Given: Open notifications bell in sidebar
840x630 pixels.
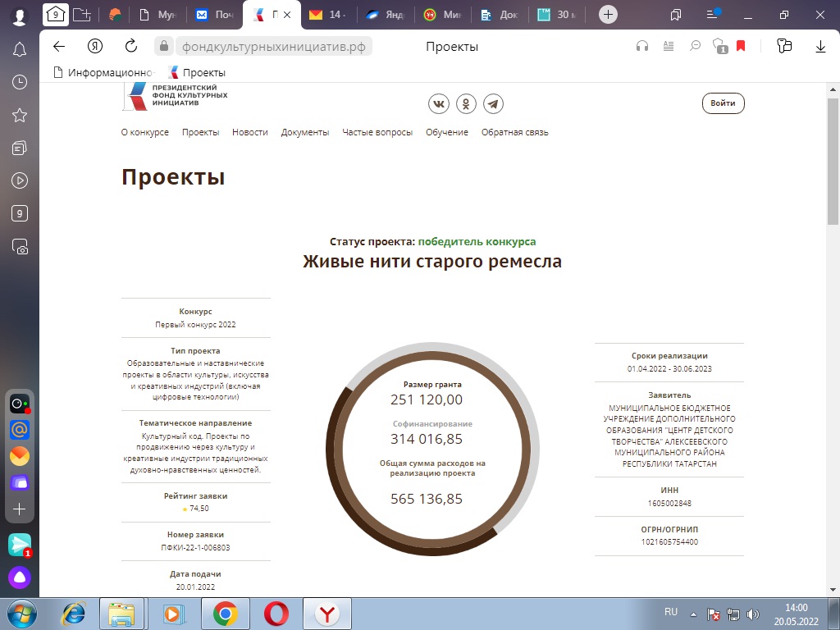Looking at the screenshot, I should pos(20,49).
